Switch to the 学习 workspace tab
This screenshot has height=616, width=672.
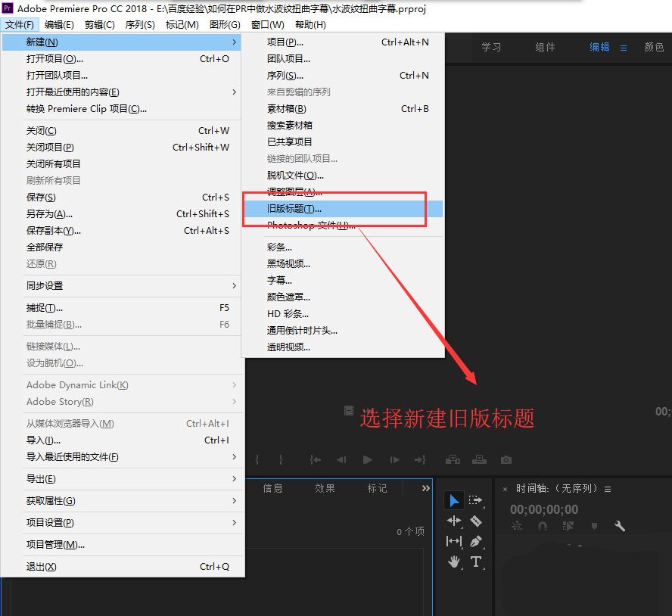pos(491,47)
